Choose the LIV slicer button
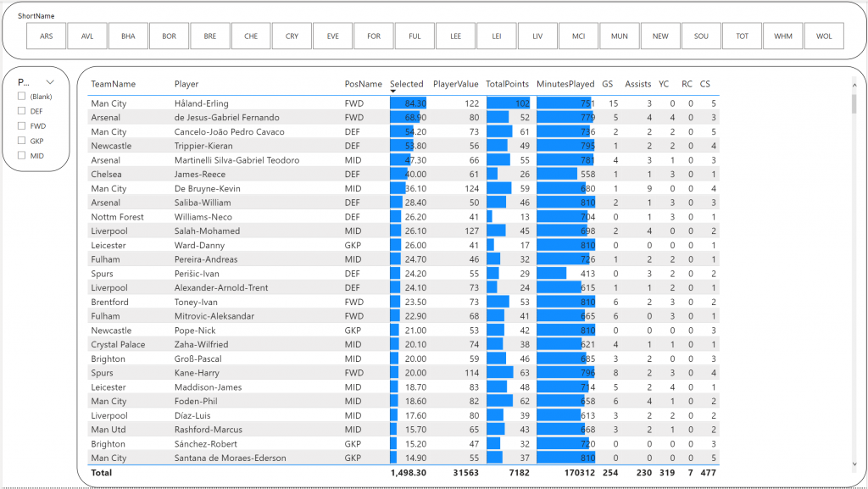Viewport: 868px width, 489px height. click(537, 36)
